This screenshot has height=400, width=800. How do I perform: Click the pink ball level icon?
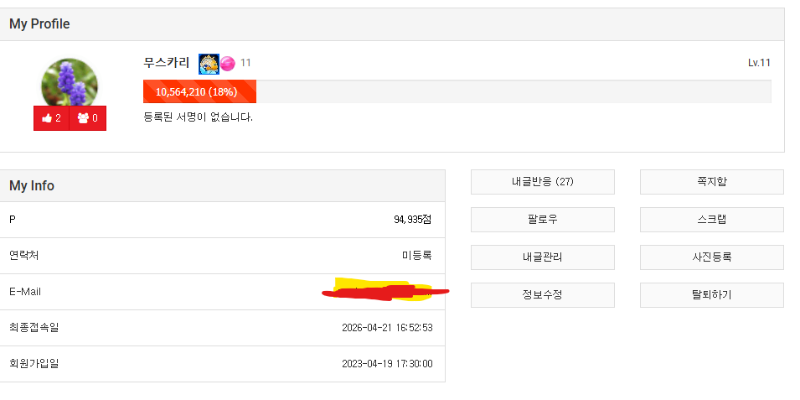coord(227,64)
